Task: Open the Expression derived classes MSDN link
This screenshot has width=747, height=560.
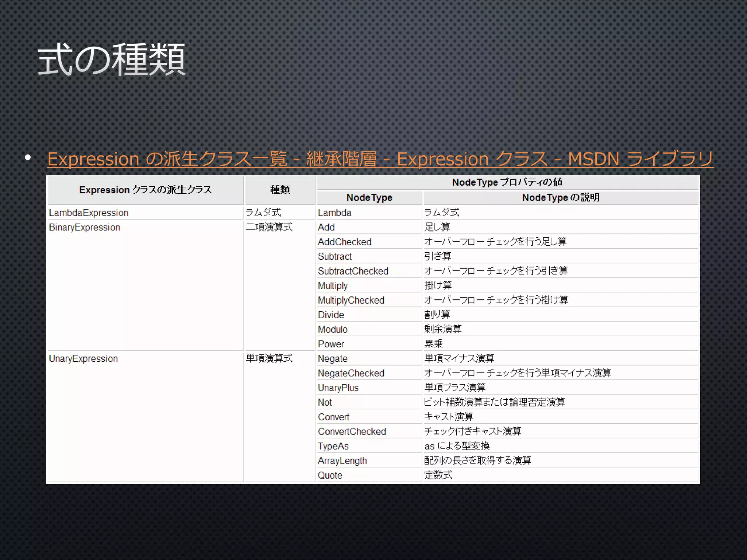Action: 380,159
